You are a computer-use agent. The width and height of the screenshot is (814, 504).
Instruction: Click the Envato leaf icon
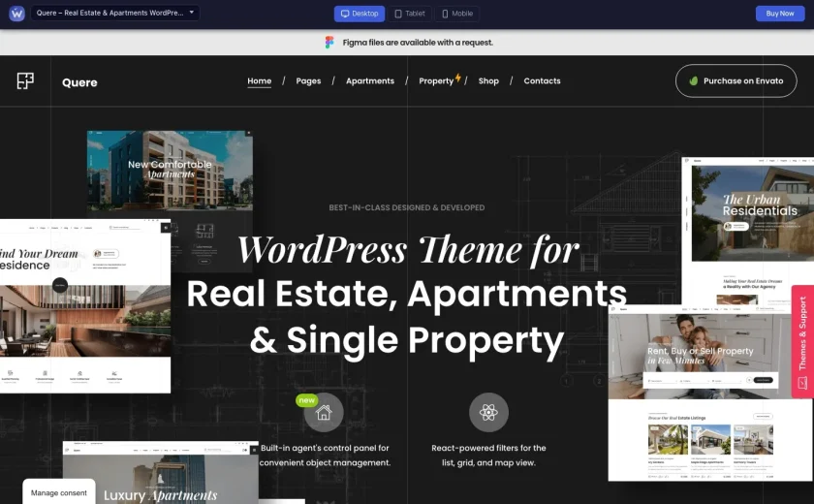693,81
